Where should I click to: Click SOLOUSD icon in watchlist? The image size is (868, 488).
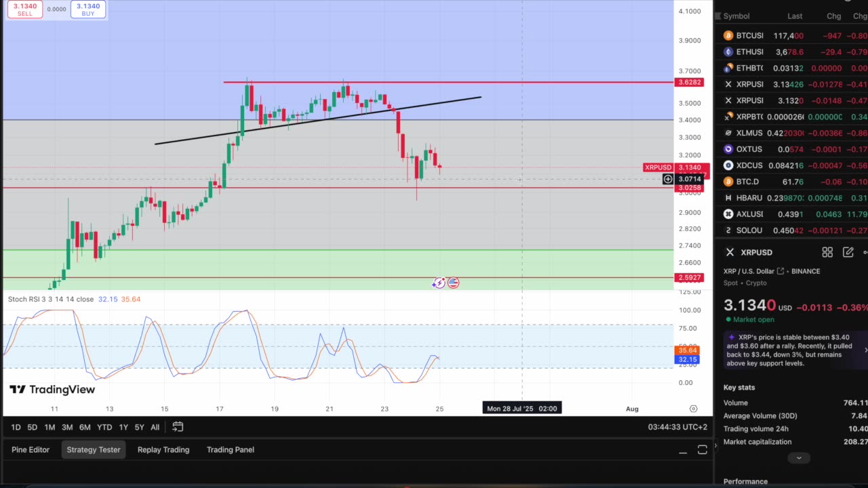[728, 230]
